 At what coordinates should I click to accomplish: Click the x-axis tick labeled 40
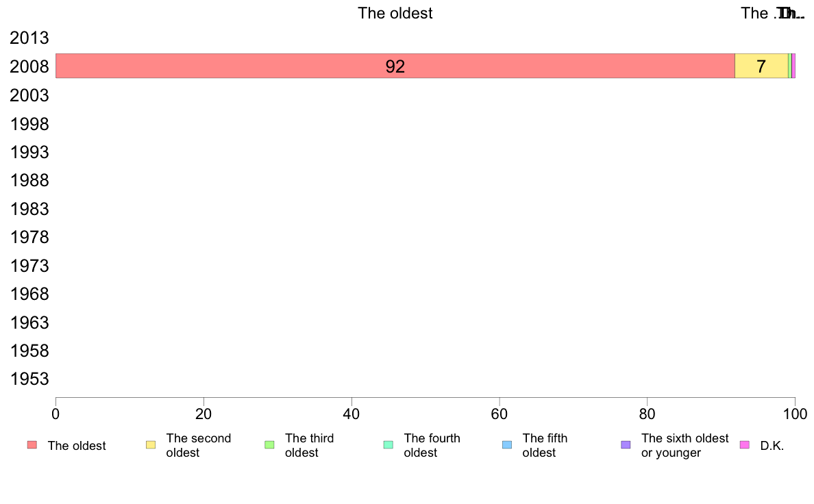351,414
